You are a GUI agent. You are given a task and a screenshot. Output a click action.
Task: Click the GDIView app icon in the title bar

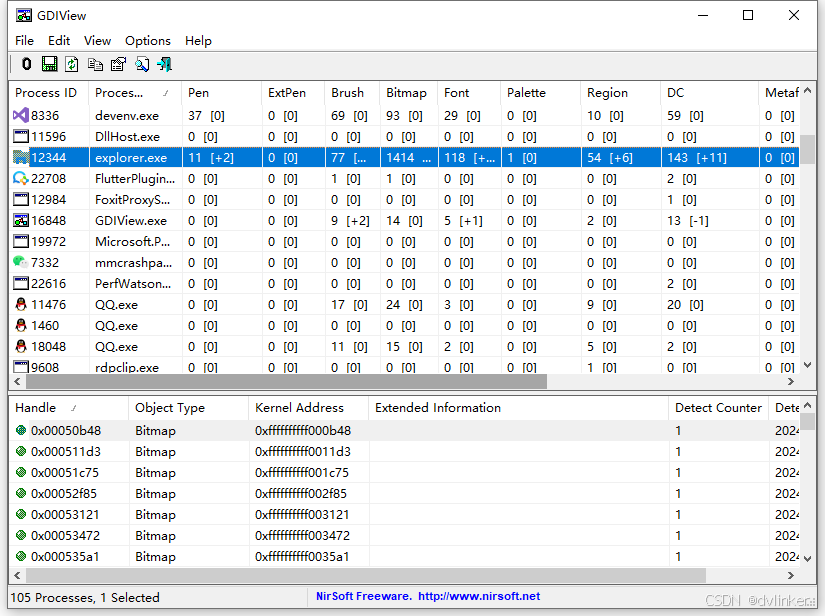click(x=24, y=15)
